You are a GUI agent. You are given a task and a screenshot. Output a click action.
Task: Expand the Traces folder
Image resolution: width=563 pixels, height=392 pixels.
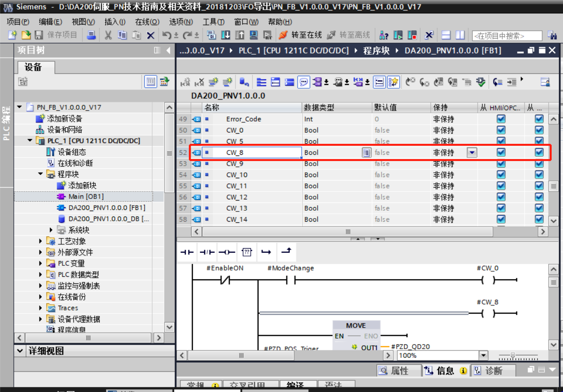point(40,308)
